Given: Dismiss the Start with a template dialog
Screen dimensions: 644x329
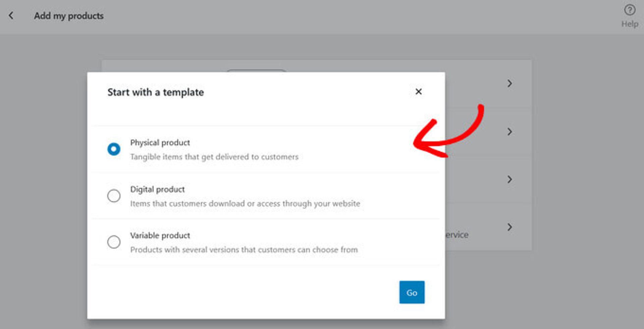Looking at the screenshot, I should (x=418, y=92).
